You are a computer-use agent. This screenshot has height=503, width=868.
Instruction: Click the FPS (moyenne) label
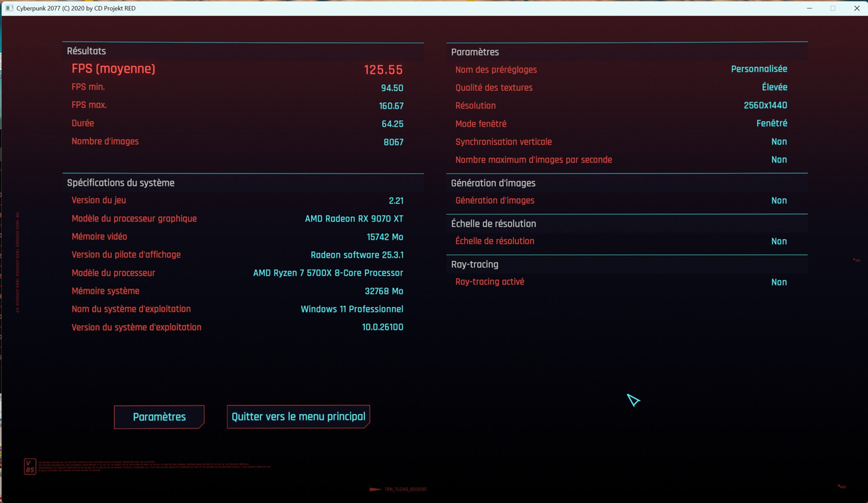coord(113,69)
